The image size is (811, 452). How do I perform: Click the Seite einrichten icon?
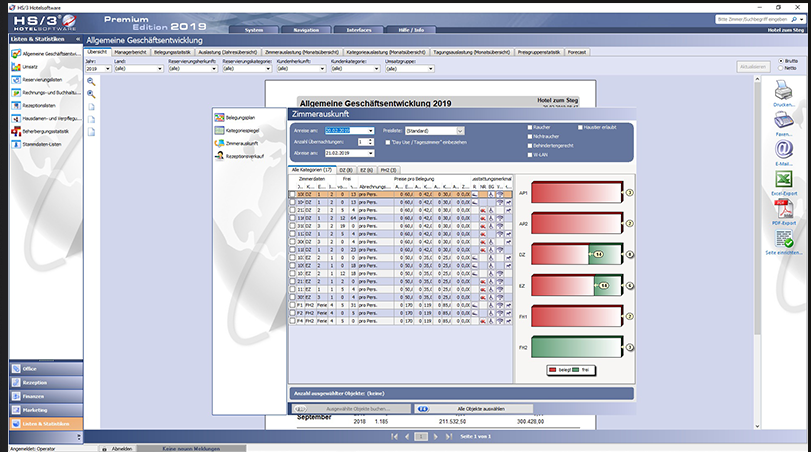(x=784, y=239)
